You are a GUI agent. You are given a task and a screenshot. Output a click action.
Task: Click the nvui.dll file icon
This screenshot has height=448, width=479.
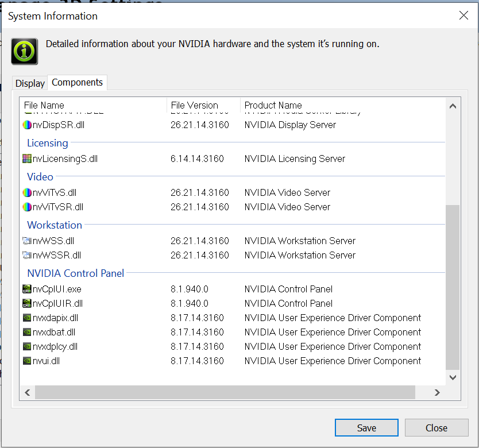[x=27, y=361]
